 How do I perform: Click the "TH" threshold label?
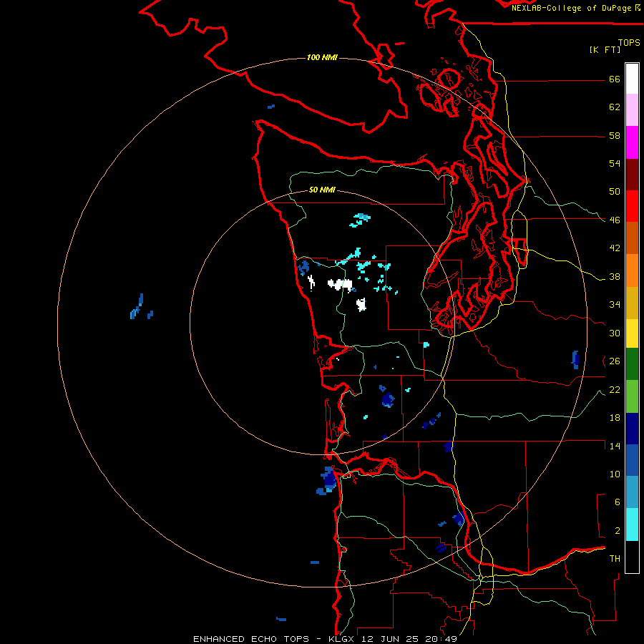pyautogui.click(x=615, y=559)
